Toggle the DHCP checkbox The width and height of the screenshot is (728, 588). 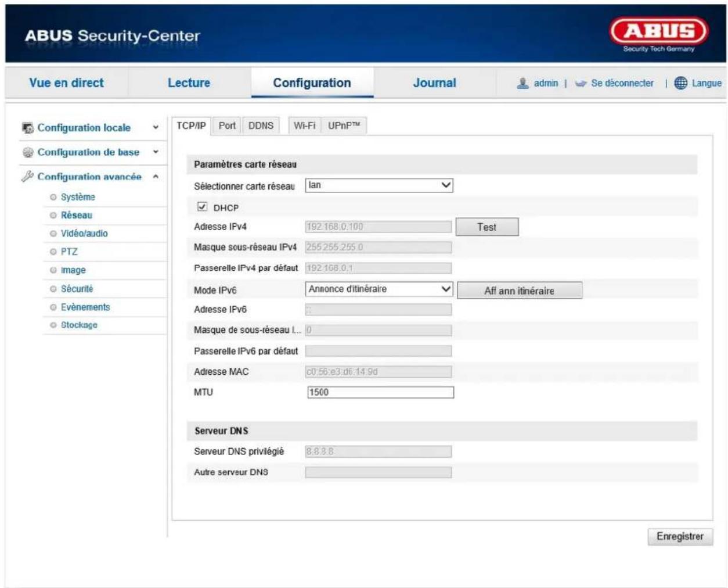click(x=202, y=207)
